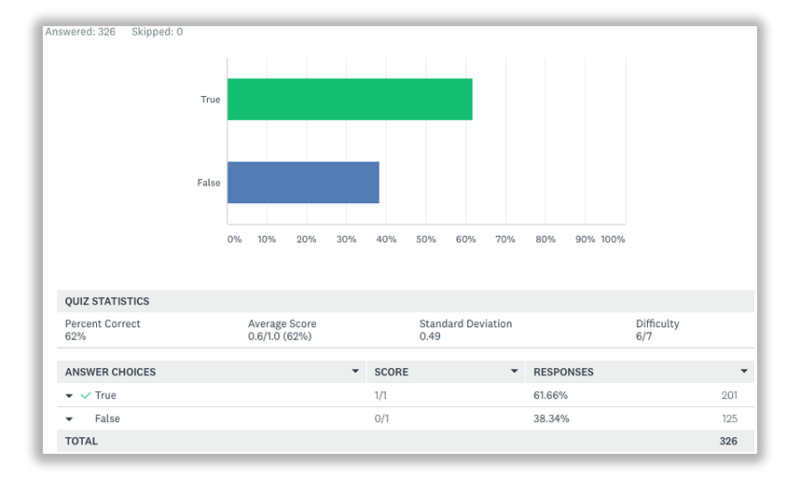Click the Average Score label
The image size is (800, 479).
(282, 324)
